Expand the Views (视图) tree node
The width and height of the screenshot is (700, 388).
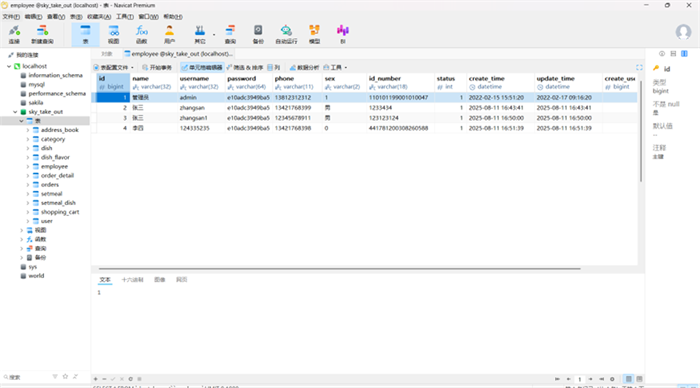click(21, 230)
